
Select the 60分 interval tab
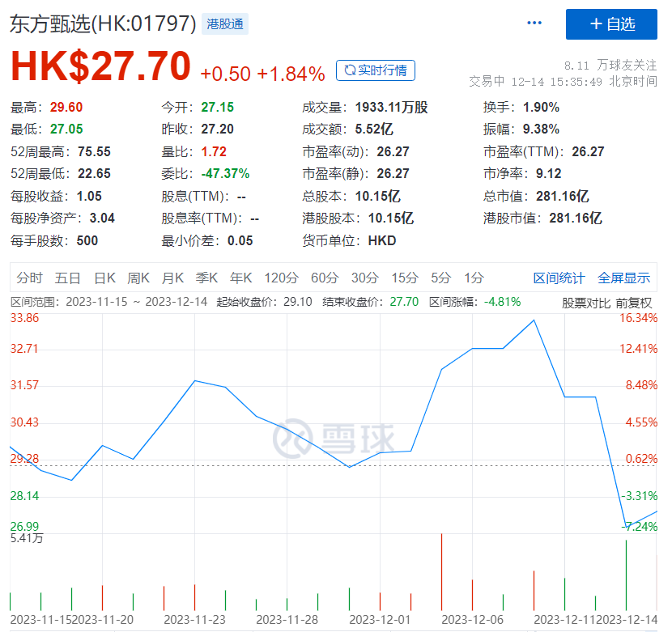(325, 278)
